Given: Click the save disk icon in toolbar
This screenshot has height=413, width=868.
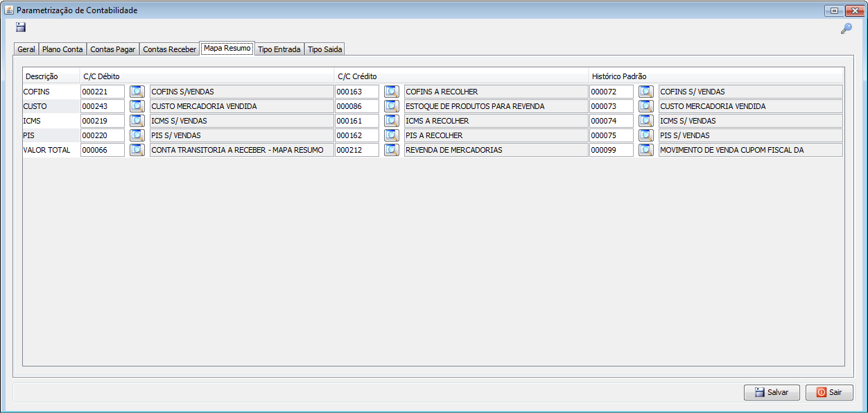Looking at the screenshot, I should pyautogui.click(x=21, y=27).
